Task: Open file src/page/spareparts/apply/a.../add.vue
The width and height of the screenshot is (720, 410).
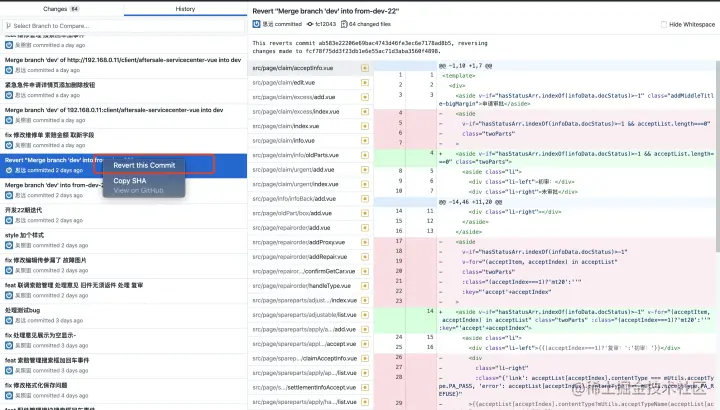Action: (x=304, y=330)
